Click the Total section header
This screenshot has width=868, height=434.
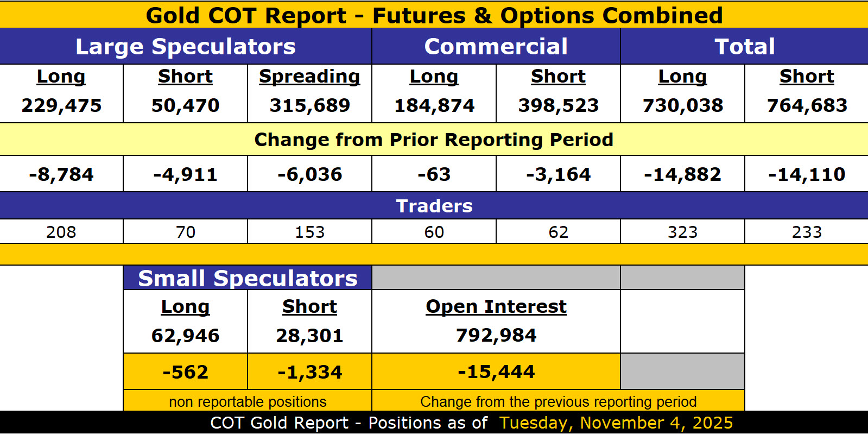[744, 47]
